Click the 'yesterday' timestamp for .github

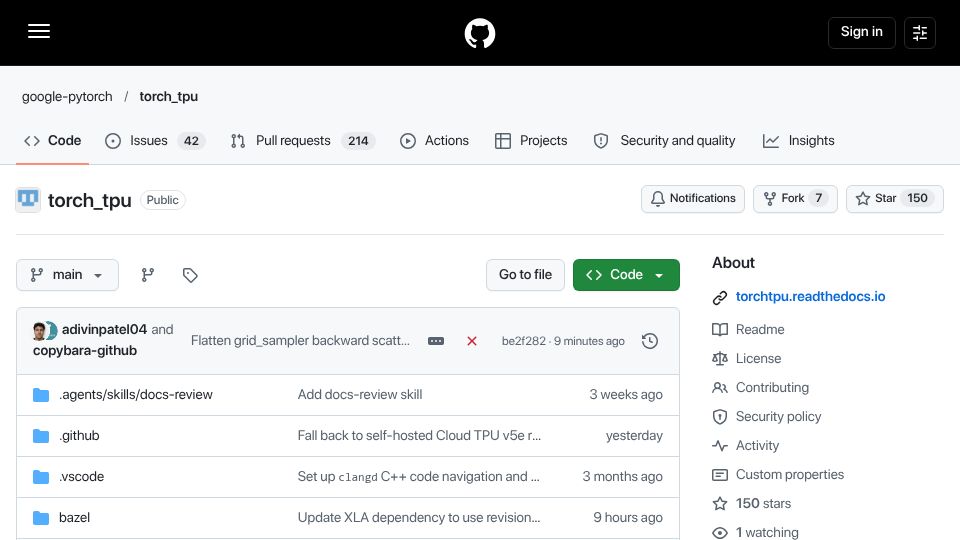(x=634, y=436)
